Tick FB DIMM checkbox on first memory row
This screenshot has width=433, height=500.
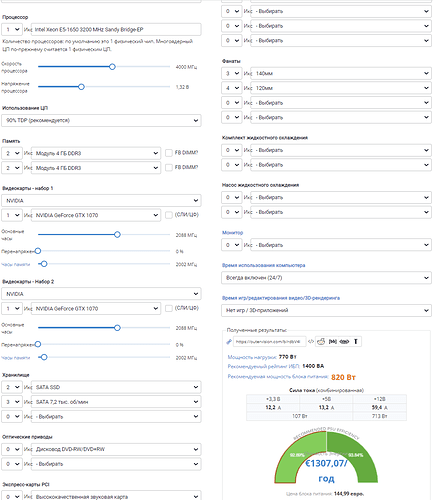[x=169, y=153]
